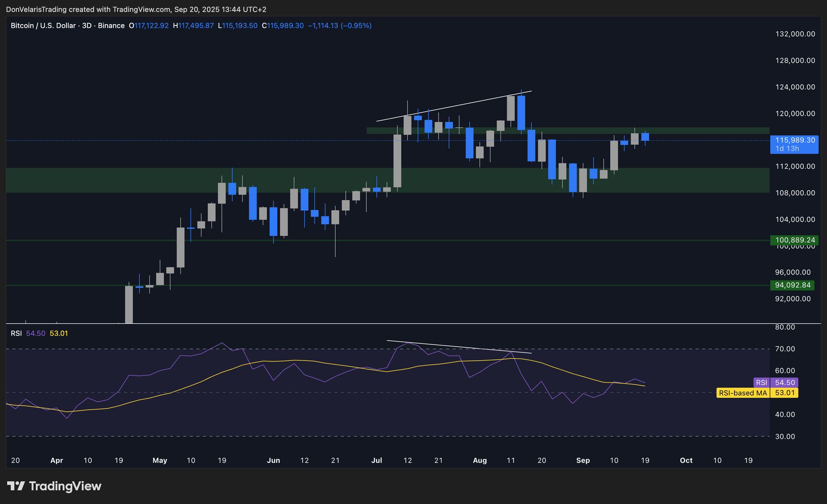Click the Jul label on the time axis
The height and width of the screenshot is (504, 827).
tap(376, 461)
